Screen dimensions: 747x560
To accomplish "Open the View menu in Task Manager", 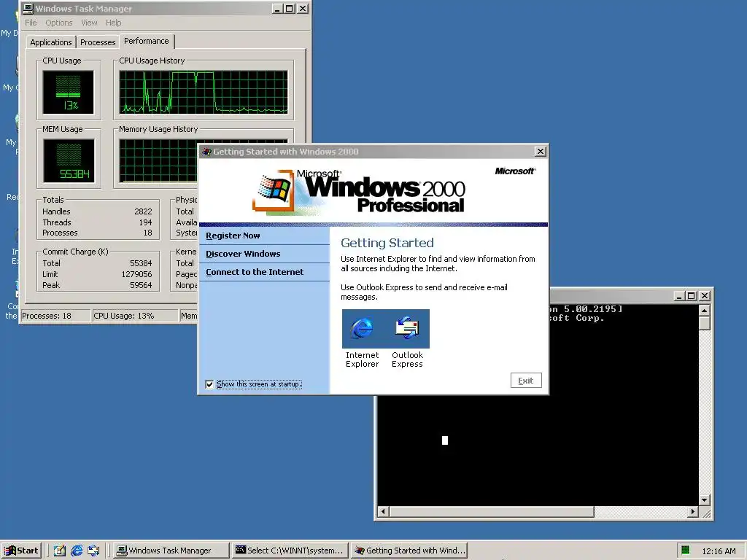I will coord(89,23).
